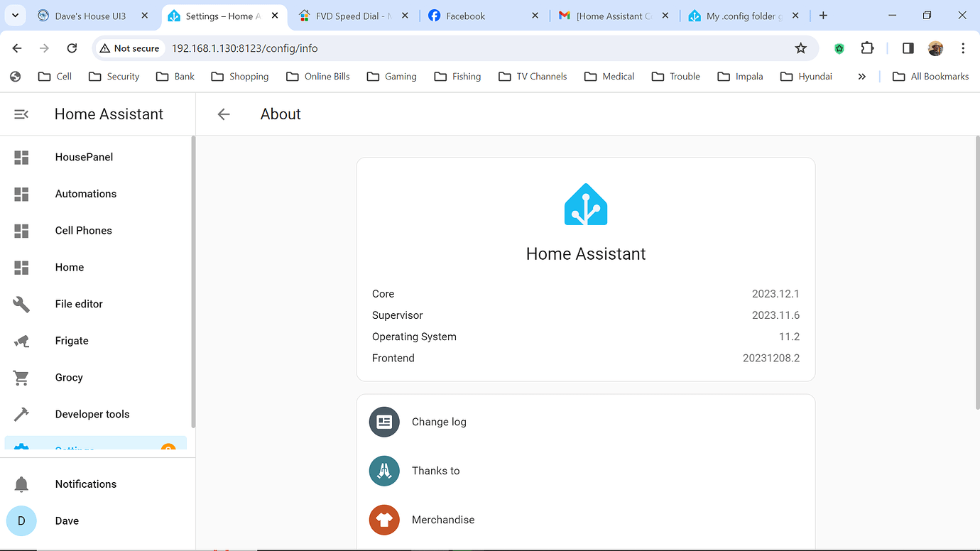Open Chrome profile avatar menu
Image resolution: width=980 pixels, height=551 pixels.
pyautogui.click(x=935, y=48)
